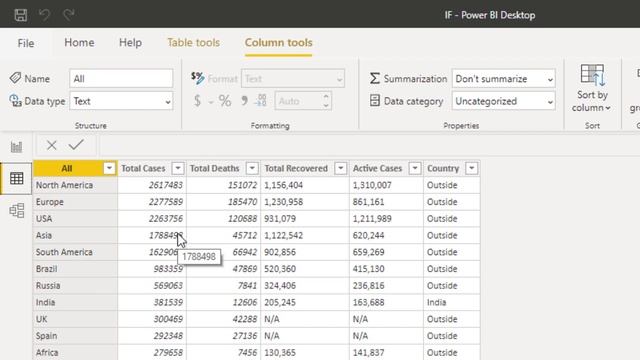Open filter dropdown on Total Deaths column
This screenshot has width=640, height=360.
click(x=252, y=168)
